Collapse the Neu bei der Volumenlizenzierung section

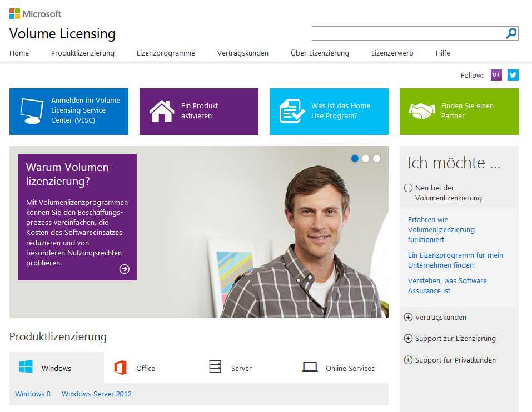[x=408, y=188]
